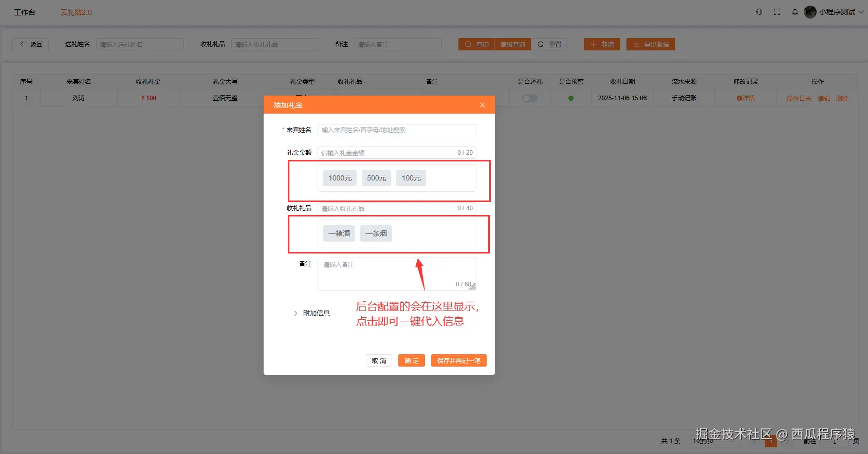Select the 100元 quick amount tag
The image size is (868, 454).
pyautogui.click(x=411, y=178)
